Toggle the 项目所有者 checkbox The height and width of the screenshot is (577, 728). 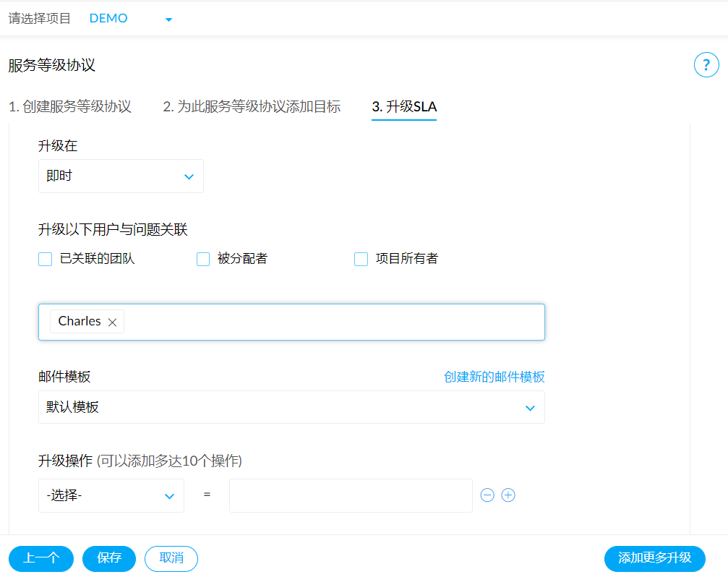tap(361, 259)
